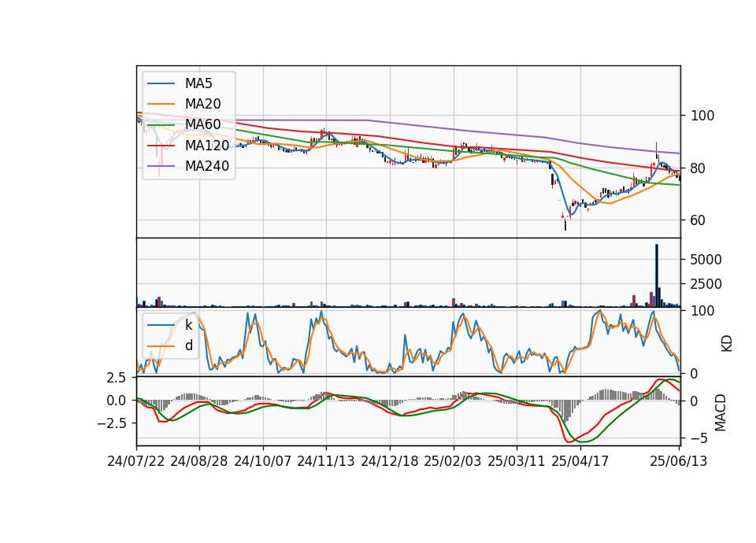
Task: Click the 24/08/28 date tick label
Action: coord(199,461)
